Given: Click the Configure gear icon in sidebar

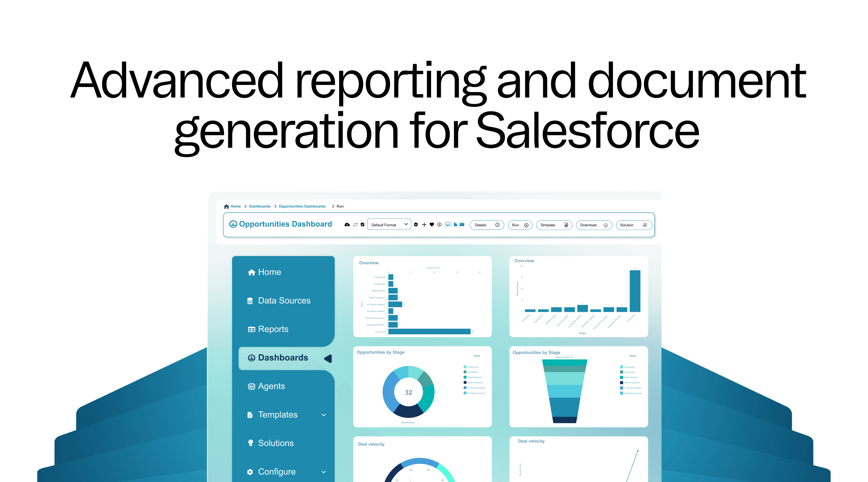Looking at the screenshot, I should tap(250, 472).
